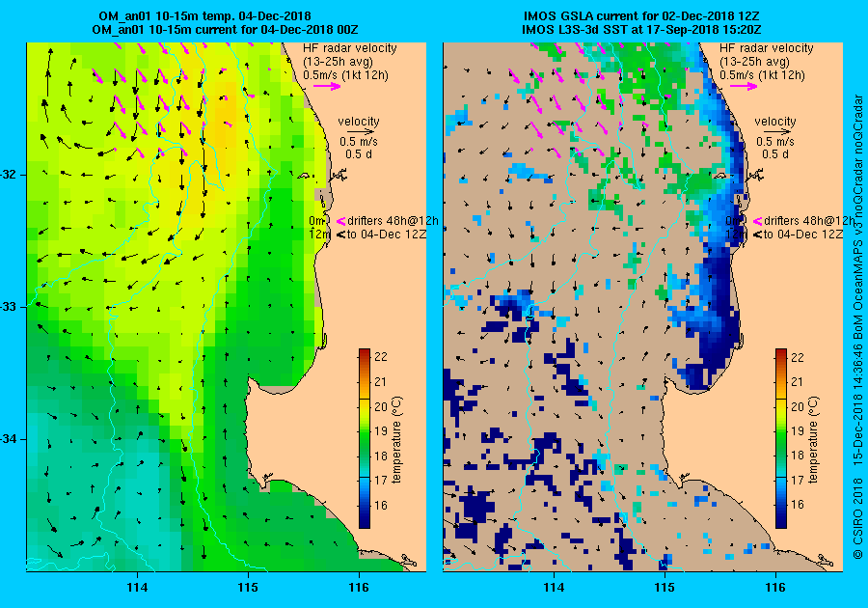Click longitude label '114' under the right map
This screenshot has width=868, height=608.
[554, 588]
